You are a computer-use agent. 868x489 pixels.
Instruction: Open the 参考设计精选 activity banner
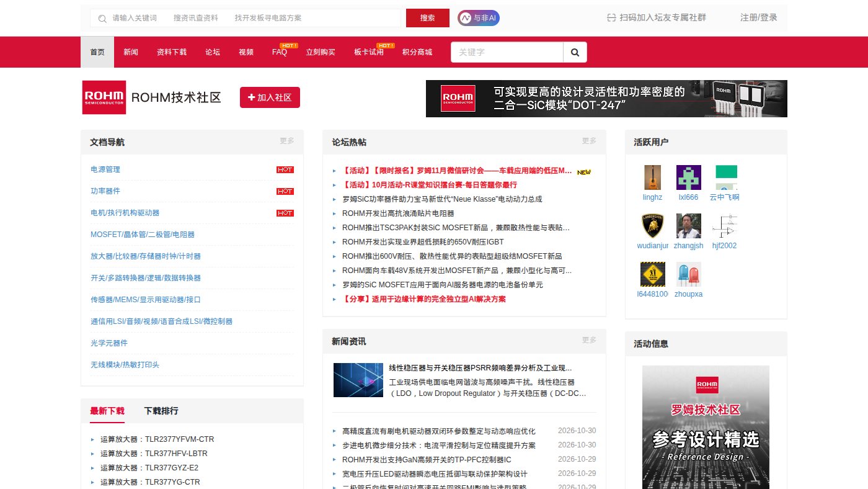click(x=706, y=427)
